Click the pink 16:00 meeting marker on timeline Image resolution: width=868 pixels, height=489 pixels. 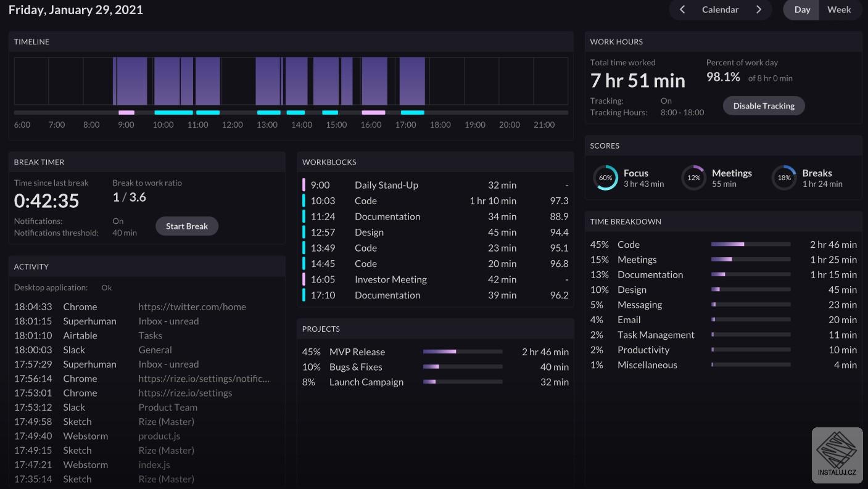(x=373, y=113)
